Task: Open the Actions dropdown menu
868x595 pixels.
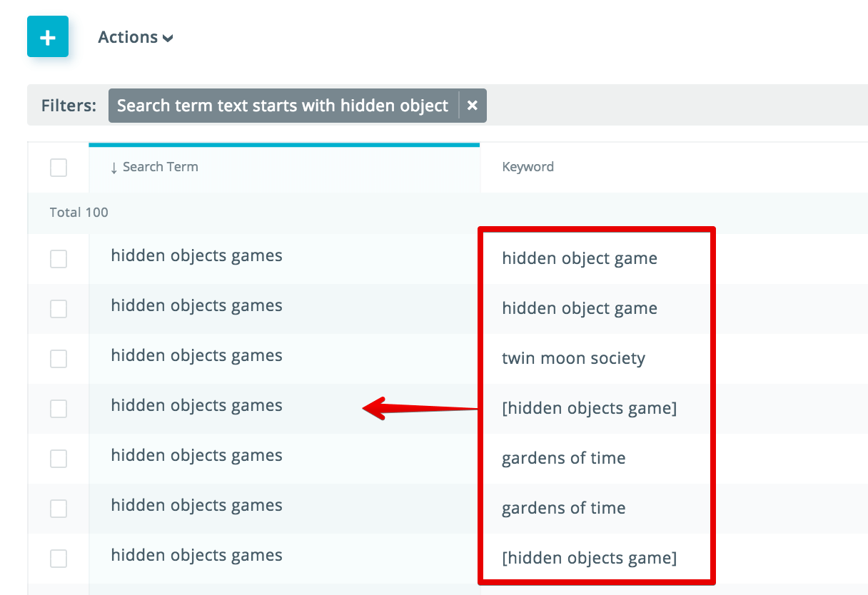Action: pos(135,37)
